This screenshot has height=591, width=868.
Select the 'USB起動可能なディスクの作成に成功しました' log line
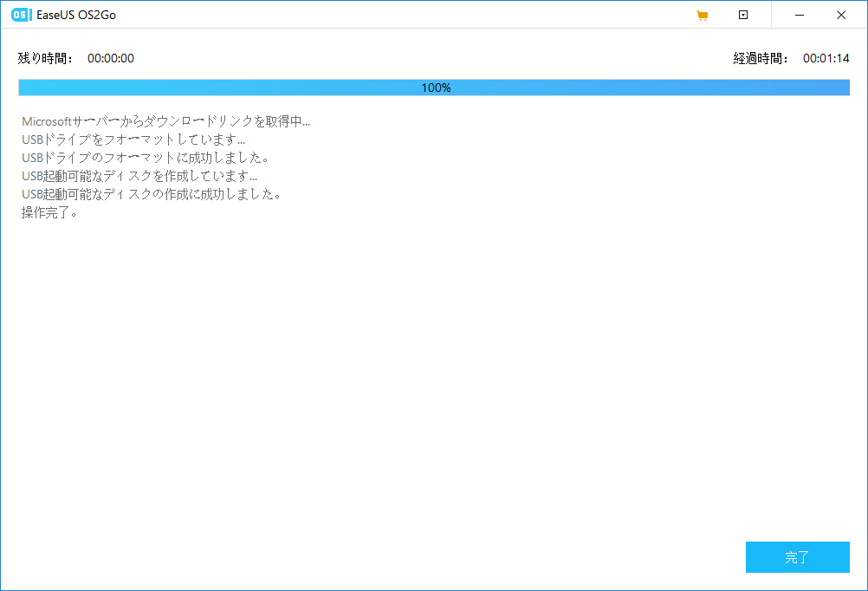coord(151,194)
